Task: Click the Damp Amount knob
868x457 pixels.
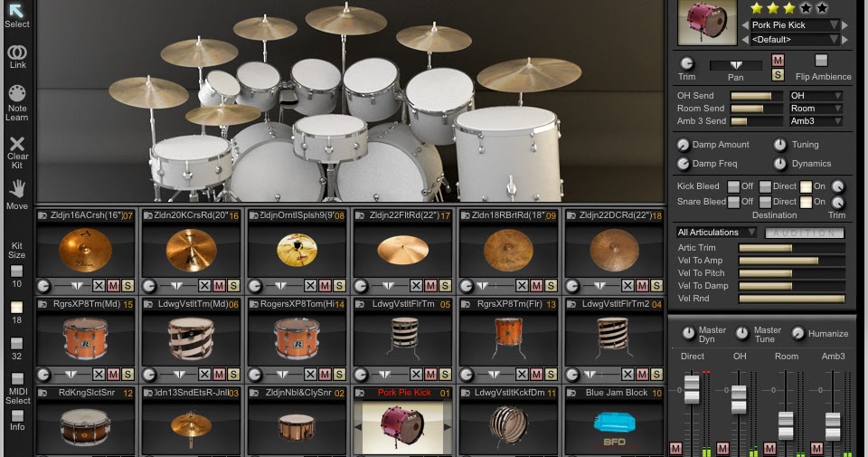Action: point(684,145)
